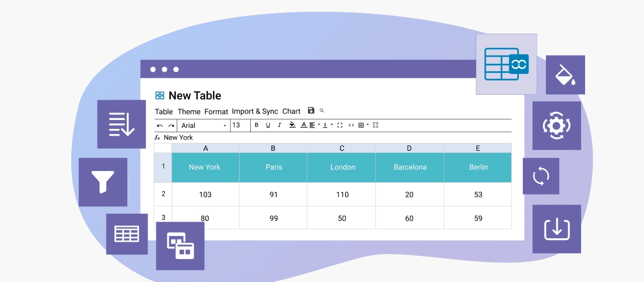Select column header C
The width and height of the screenshot is (644, 282).
coord(341,148)
